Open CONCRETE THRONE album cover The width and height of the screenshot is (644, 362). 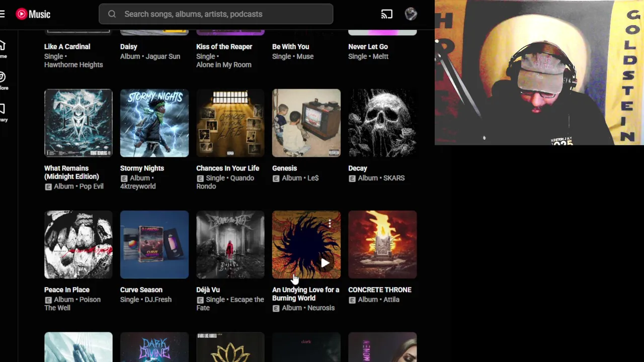point(382,244)
